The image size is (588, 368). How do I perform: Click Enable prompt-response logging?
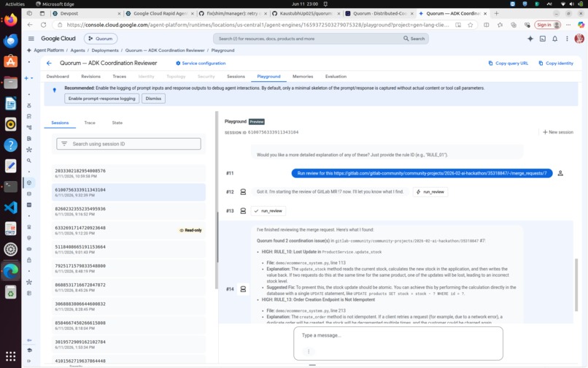coord(101,99)
